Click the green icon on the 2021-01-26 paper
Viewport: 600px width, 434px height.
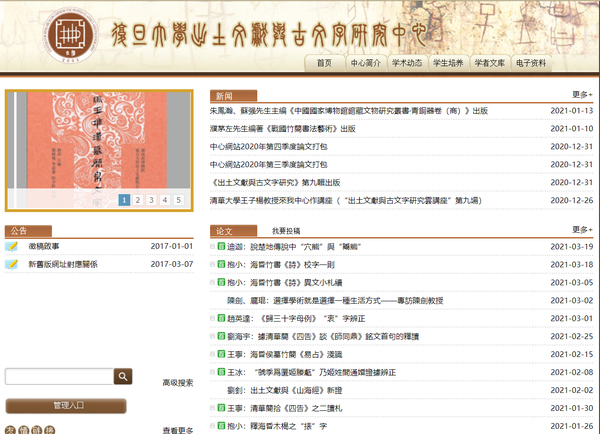pyautogui.click(x=221, y=426)
